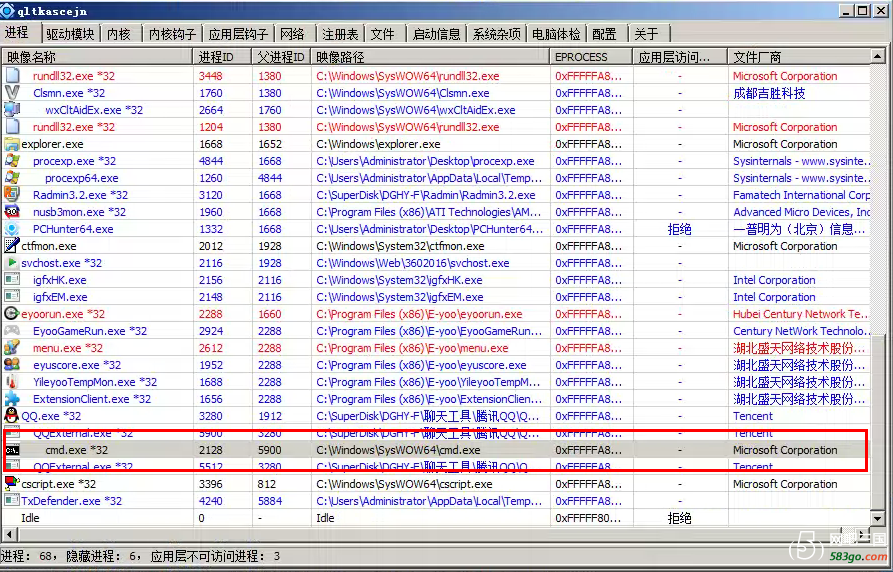Click the igfxHK.exe icon

(x=12, y=280)
